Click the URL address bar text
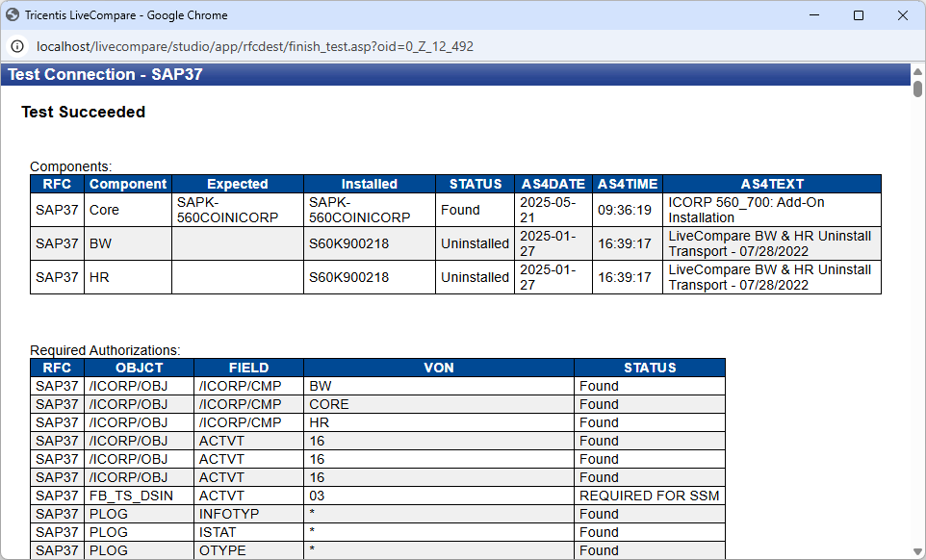The width and height of the screenshot is (926, 560). click(254, 46)
